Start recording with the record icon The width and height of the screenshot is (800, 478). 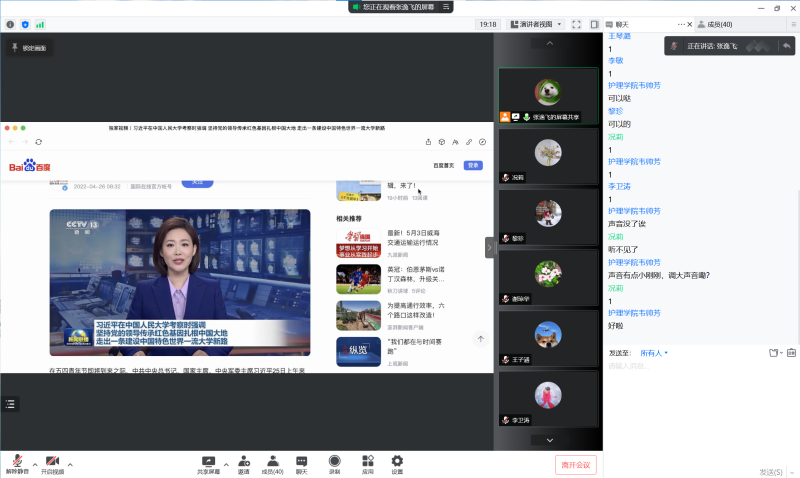pyautogui.click(x=334, y=461)
